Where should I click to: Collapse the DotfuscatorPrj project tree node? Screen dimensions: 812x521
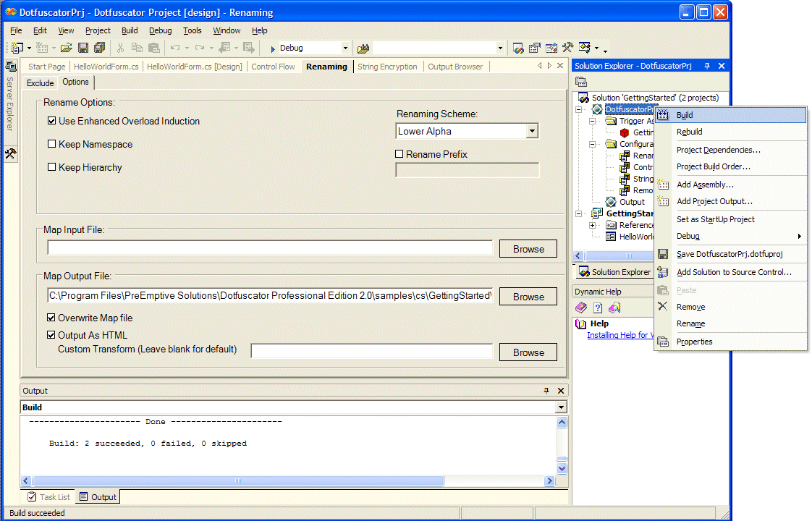click(578, 109)
